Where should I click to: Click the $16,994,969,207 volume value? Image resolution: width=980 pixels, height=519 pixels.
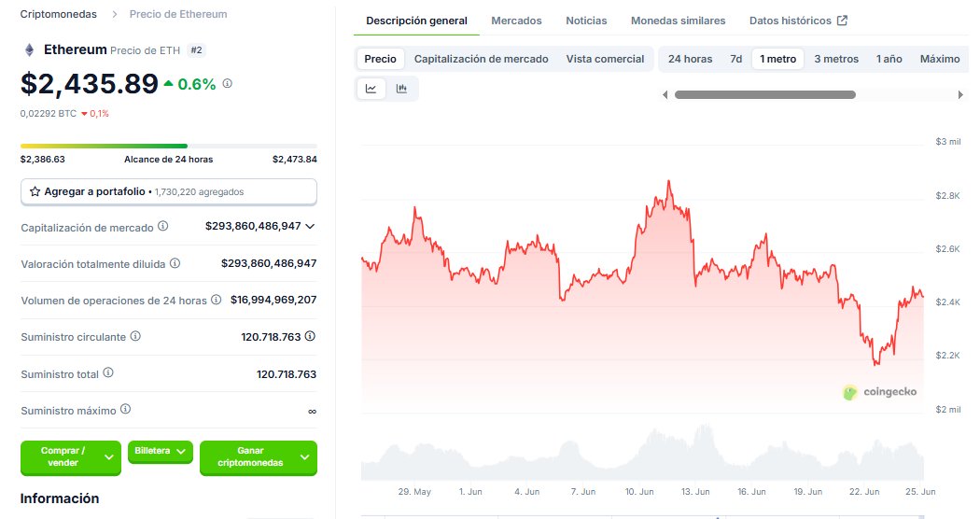[273, 300]
